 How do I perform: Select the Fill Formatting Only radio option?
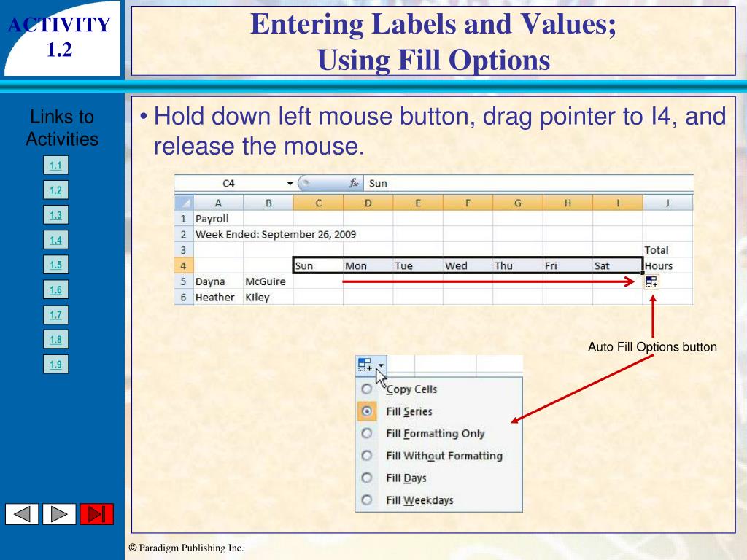(x=367, y=433)
